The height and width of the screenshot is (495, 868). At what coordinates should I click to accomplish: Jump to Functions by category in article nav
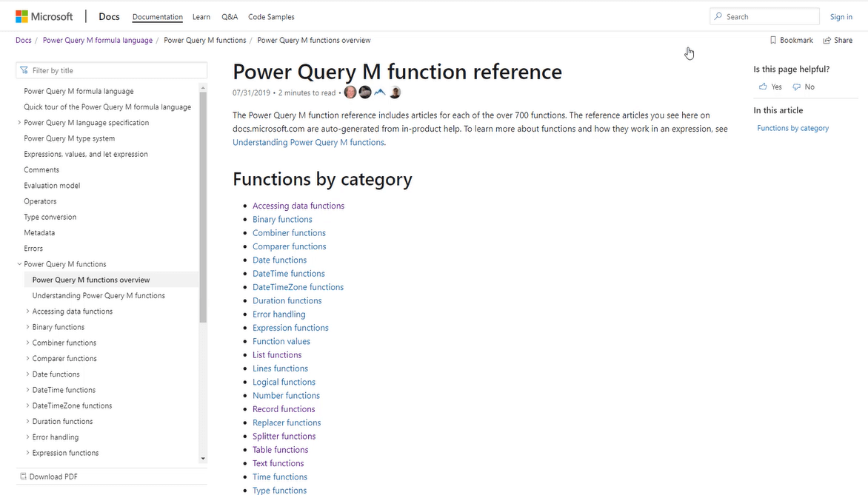click(x=792, y=128)
